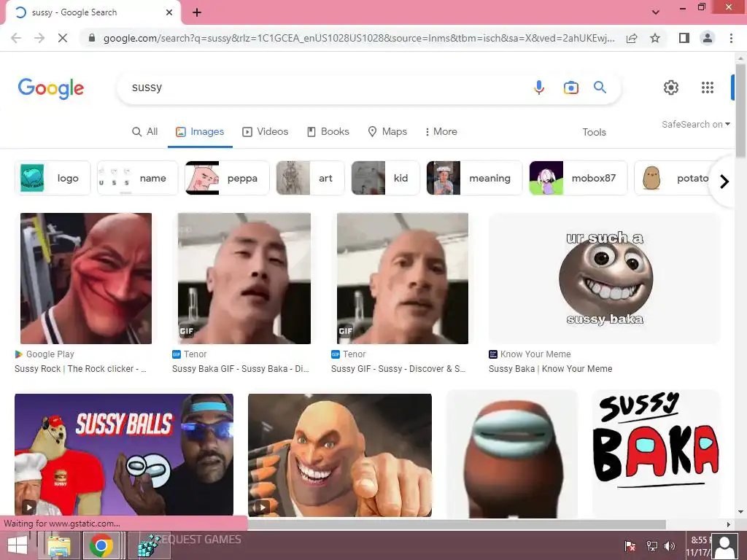Screen dimensions: 747x560
Task: Click the blue search magnifier button
Action: coord(600,87)
